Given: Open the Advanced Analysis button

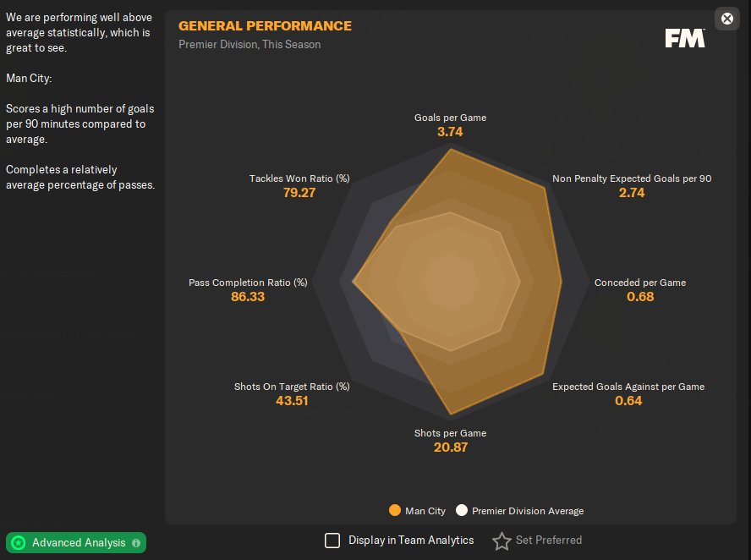Looking at the screenshot, I should tap(78, 543).
